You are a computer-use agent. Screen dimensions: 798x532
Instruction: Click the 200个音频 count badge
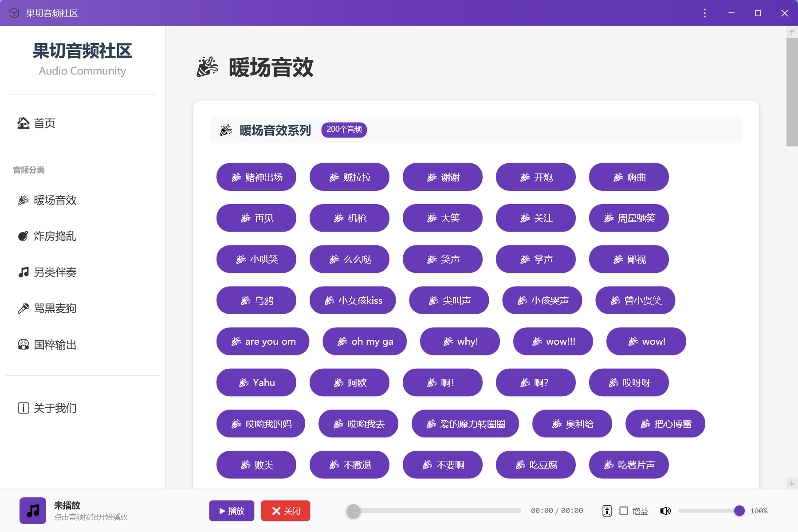[x=344, y=130]
